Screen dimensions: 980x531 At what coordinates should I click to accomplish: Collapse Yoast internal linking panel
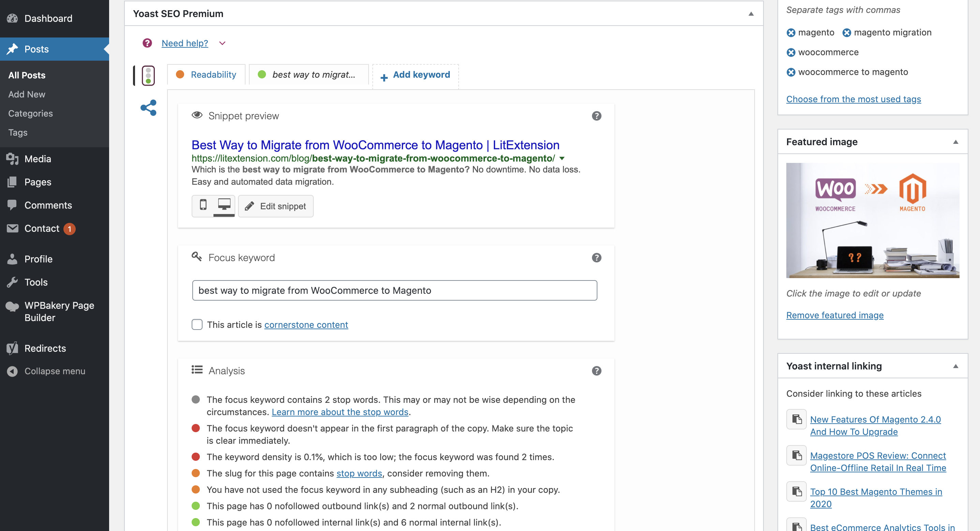tap(955, 366)
